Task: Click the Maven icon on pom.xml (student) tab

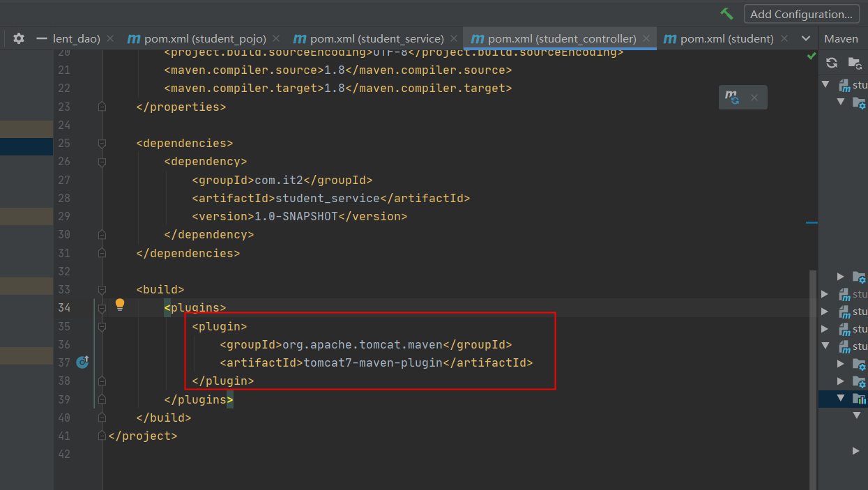Action: [670, 38]
